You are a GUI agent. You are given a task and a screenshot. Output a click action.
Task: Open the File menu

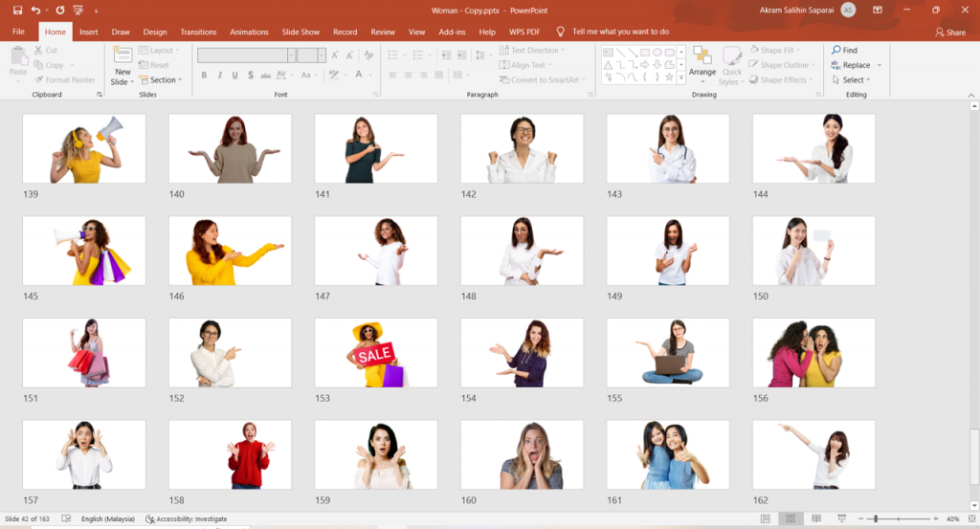(18, 32)
